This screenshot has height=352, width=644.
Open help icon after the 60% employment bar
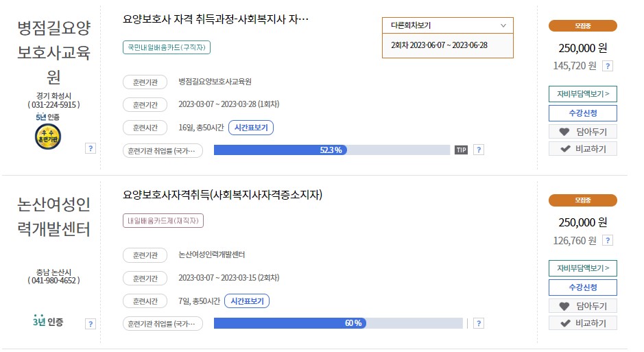(x=479, y=324)
